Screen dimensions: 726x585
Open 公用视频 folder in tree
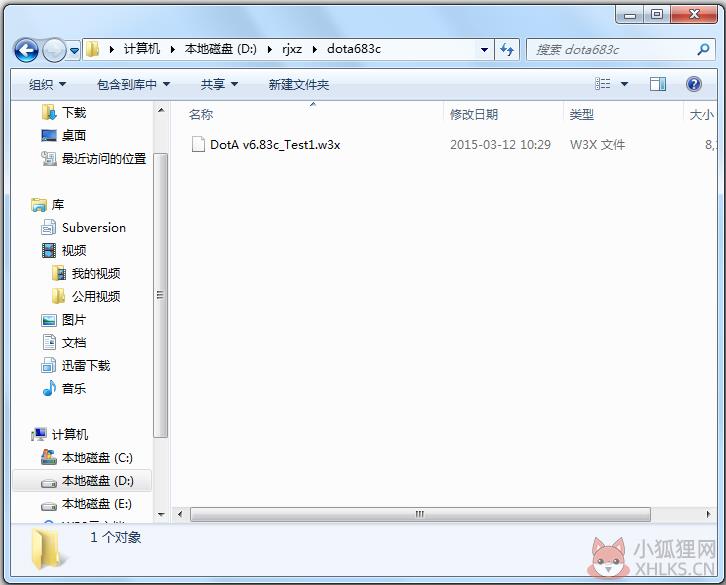pos(95,296)
